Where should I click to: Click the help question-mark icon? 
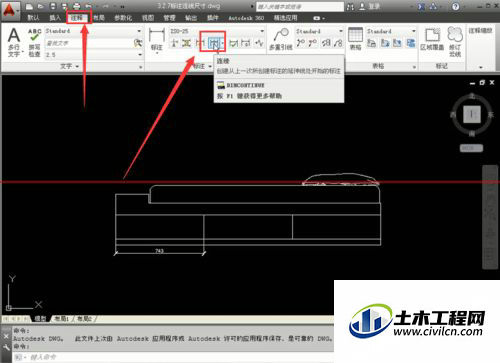coord(456,6)
